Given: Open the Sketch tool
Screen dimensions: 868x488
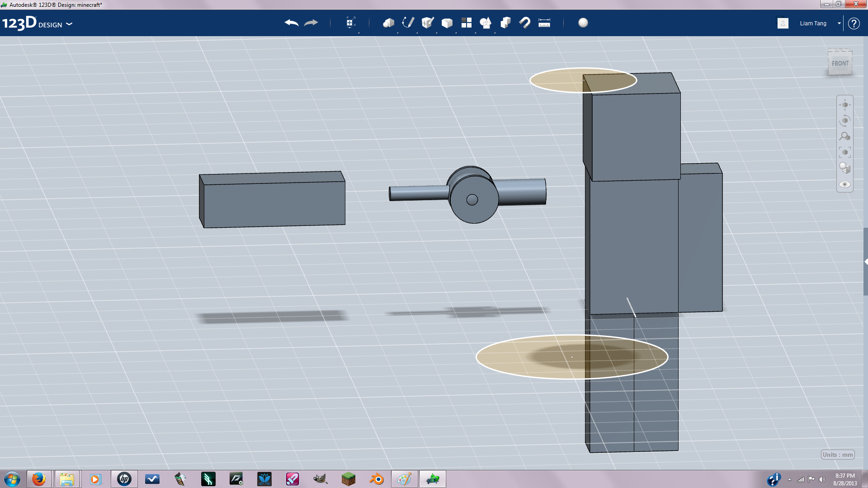Looking at the screenshot, I should coord(408,23).
